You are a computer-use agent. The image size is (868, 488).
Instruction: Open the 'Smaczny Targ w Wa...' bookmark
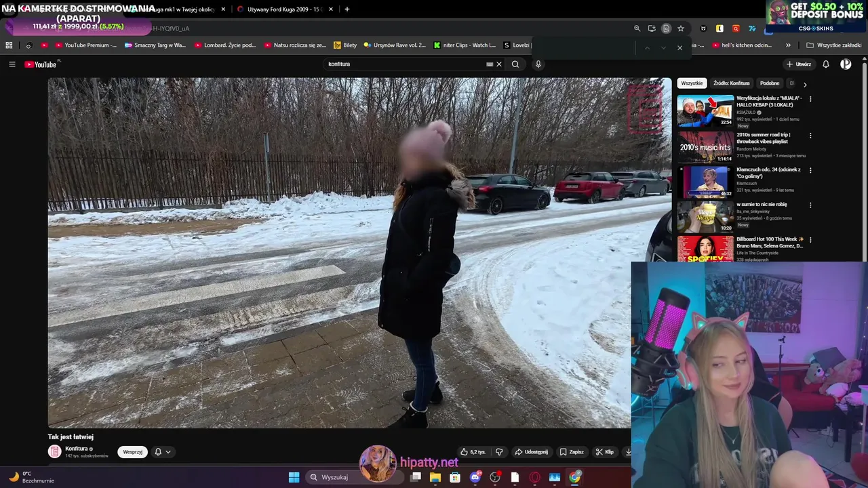tap(155, 45)
